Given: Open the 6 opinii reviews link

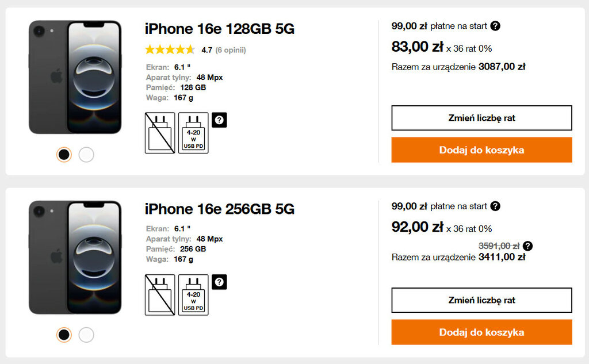Looking at the screenshot, I should coord(231,50).
